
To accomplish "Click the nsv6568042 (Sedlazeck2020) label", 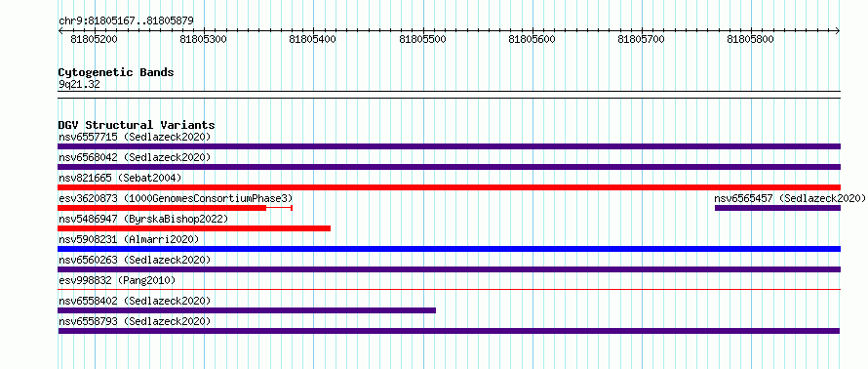I will point(135,157).
